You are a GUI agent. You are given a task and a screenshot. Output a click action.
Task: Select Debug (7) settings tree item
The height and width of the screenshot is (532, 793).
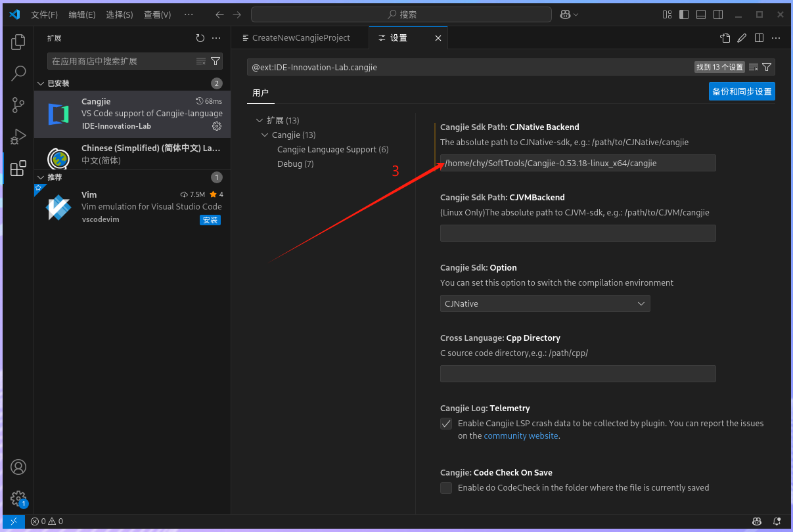(x=295, y=164)
